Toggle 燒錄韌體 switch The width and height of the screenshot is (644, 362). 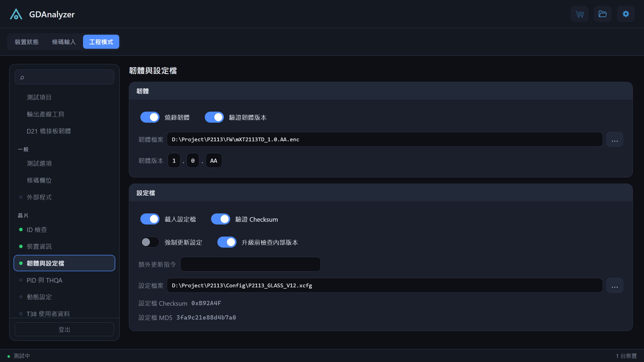coord(150,117)
